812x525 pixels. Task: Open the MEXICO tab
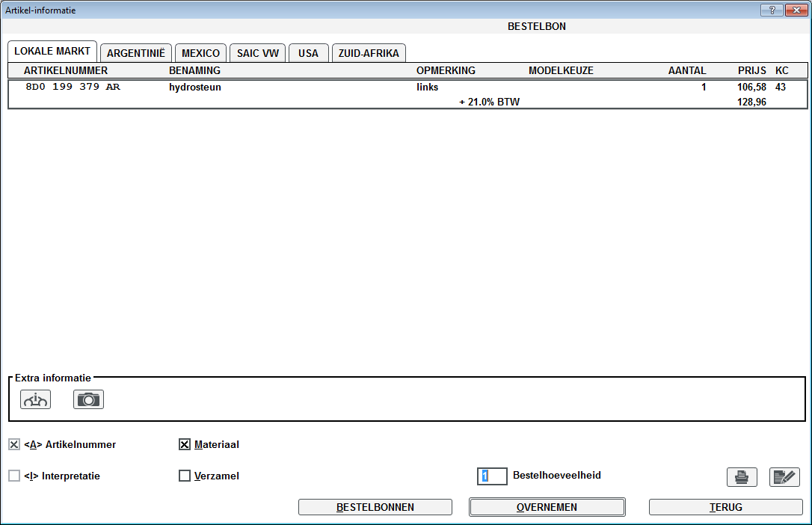tap(200, 53)
